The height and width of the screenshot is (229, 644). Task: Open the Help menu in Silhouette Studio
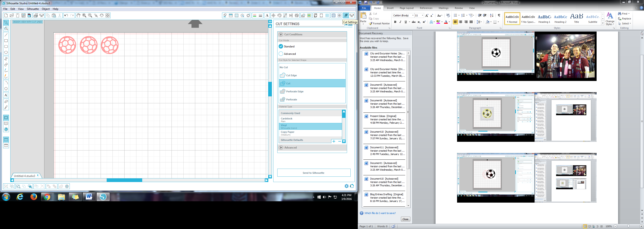[55, 9]
